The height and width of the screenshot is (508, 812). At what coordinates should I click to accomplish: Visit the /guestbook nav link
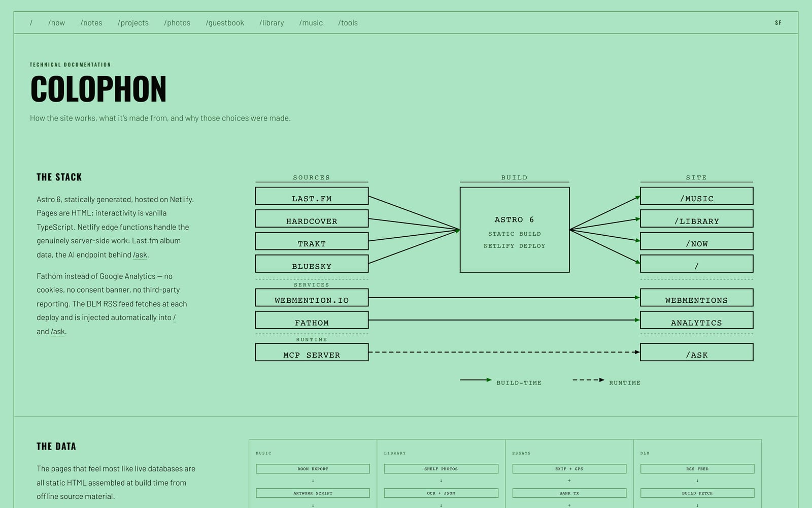pos(225,23)
